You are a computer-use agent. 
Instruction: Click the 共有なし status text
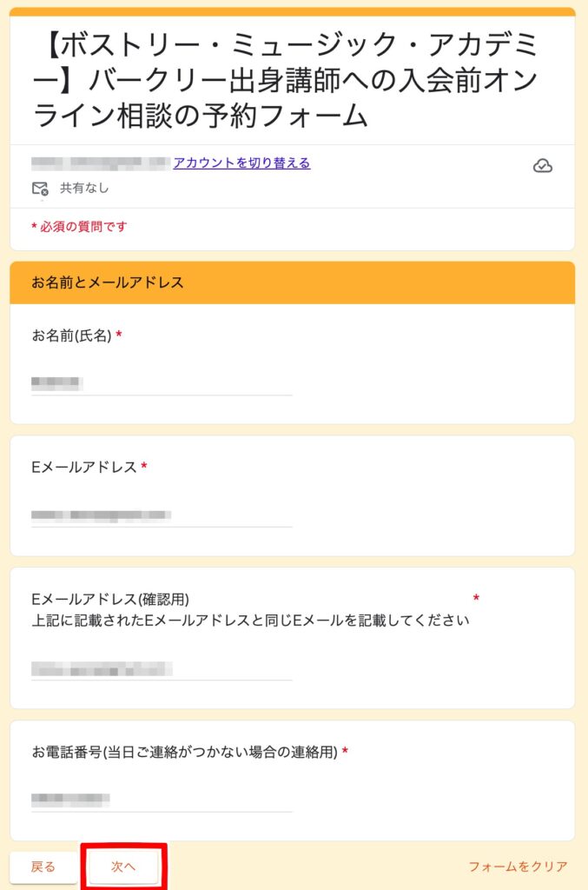pos(84,188)
